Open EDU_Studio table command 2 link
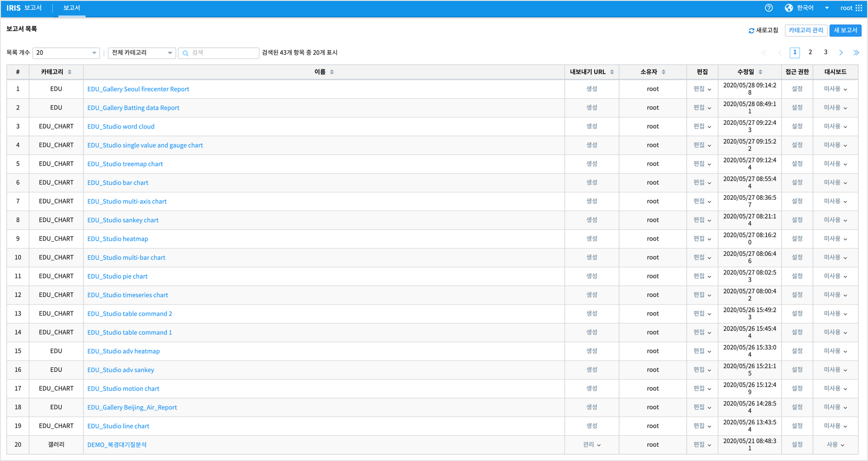The image size is (868, 461). [130, 314]
